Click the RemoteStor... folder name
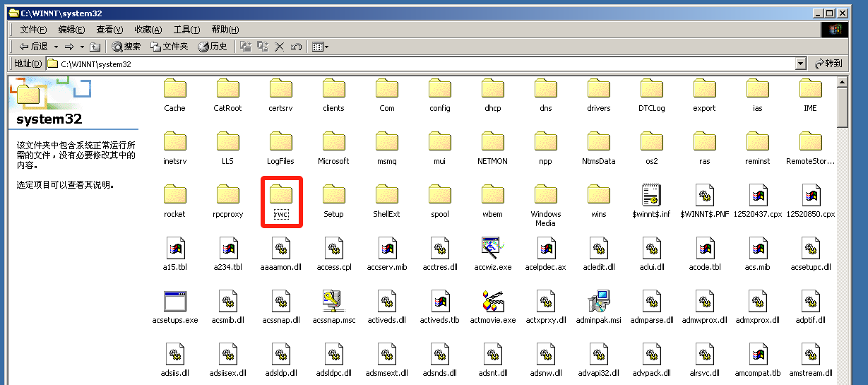 point(810,161)
